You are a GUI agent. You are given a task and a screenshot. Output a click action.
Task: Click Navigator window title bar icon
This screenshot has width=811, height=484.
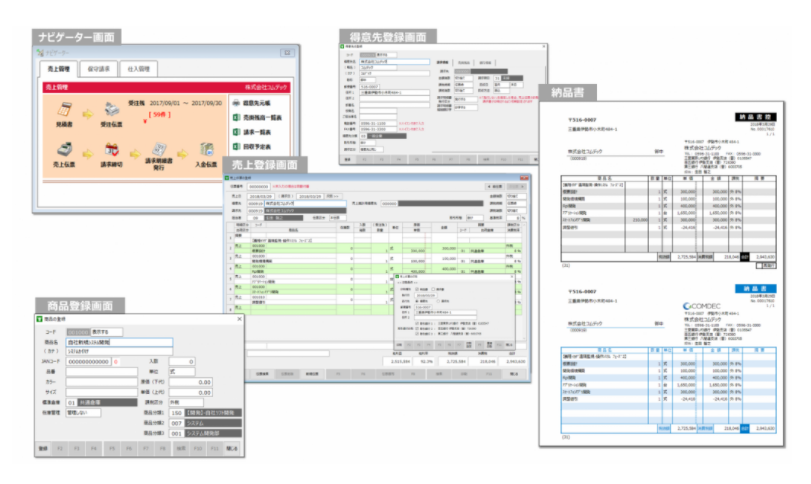coord(41,53)
